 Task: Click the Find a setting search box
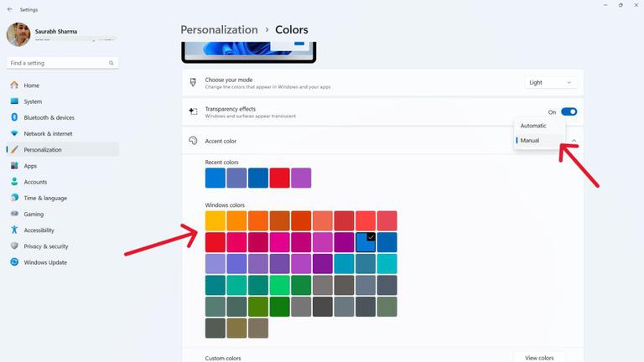click(62, 63)
